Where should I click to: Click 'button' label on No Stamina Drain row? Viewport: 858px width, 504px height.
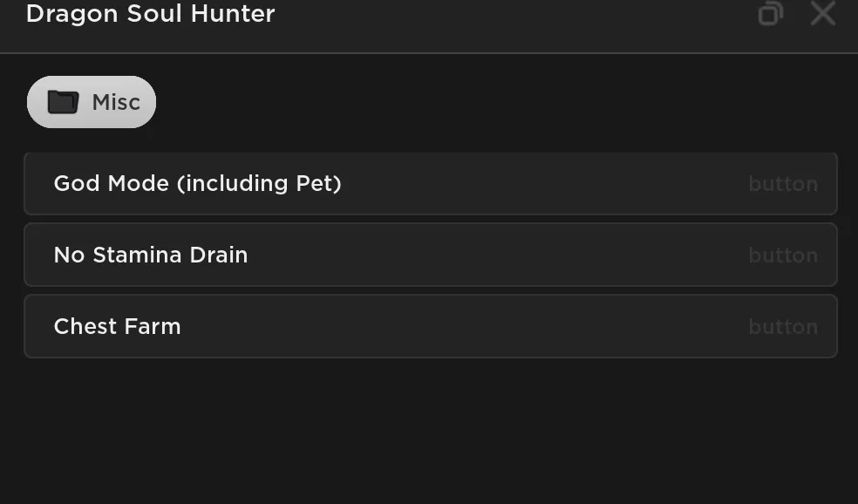(x=783, y=255)
